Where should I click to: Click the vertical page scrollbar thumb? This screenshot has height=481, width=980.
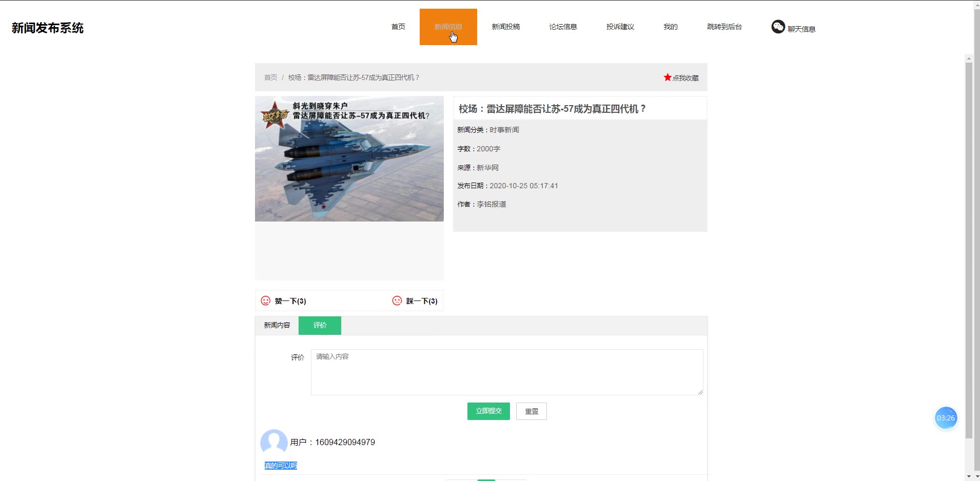969,250
